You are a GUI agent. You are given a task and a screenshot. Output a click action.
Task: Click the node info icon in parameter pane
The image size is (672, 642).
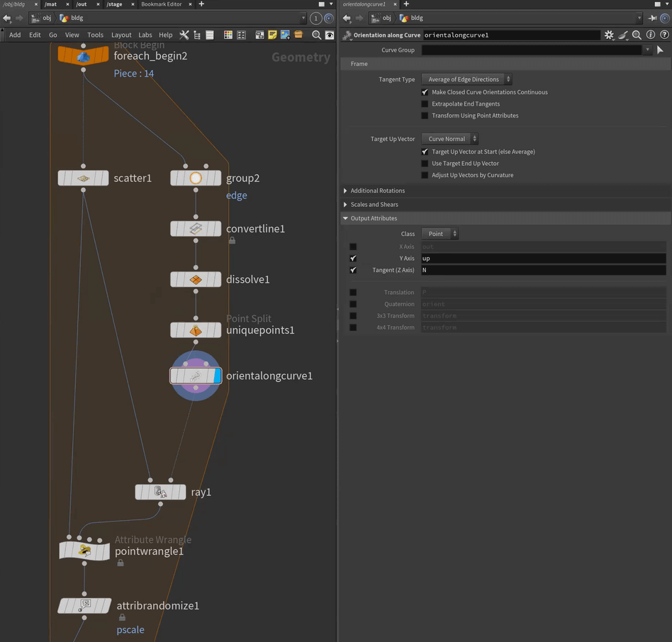pyautogui.click(x=650, y=35)
